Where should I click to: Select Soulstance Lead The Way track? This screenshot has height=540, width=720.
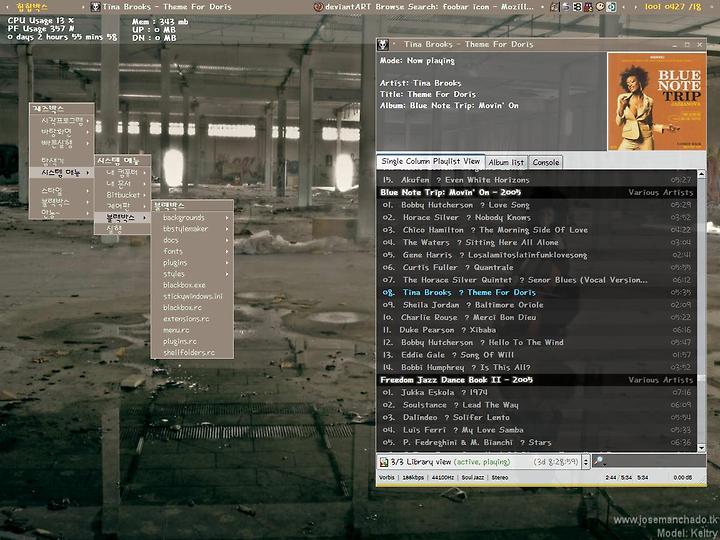(x=536, y=405)
